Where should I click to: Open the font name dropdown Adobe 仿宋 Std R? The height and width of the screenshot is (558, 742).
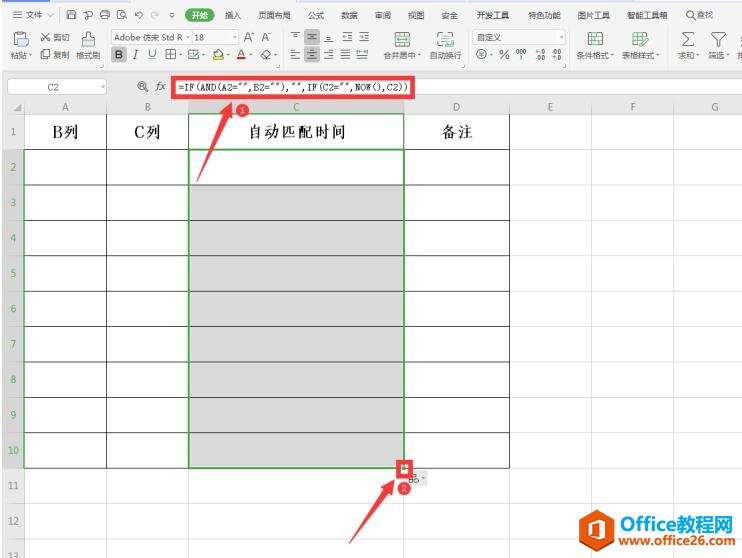pyautogui.click(x=188, y=37)
